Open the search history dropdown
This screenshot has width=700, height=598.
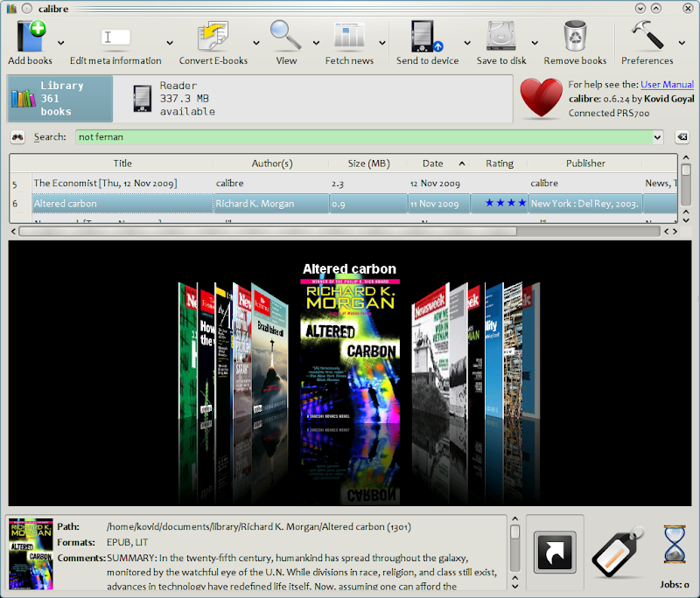coord(657,137)
